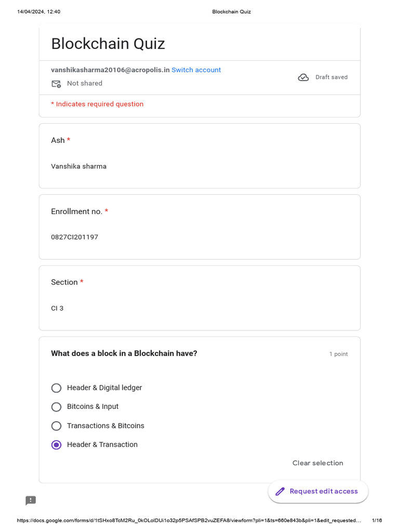The height and width of the screenshot is (532, 399).
Task: Click the Section answer field CI 3
Action: 57,308
